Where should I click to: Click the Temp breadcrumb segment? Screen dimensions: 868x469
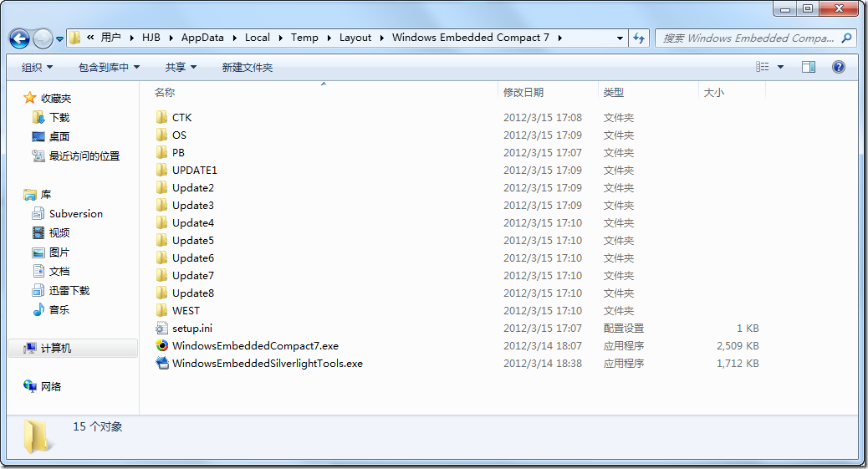[304, 38]
